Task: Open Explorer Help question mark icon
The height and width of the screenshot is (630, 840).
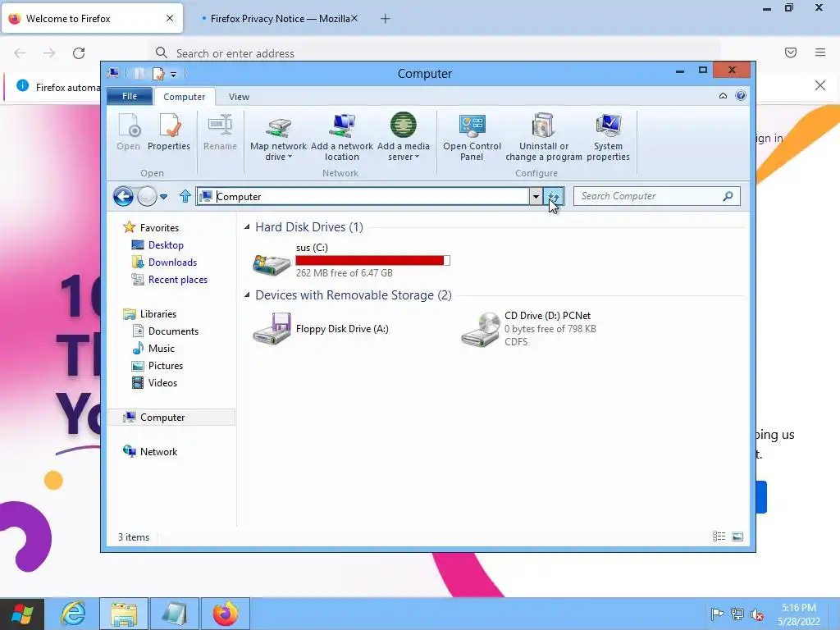Action: [x=741, y=95]
